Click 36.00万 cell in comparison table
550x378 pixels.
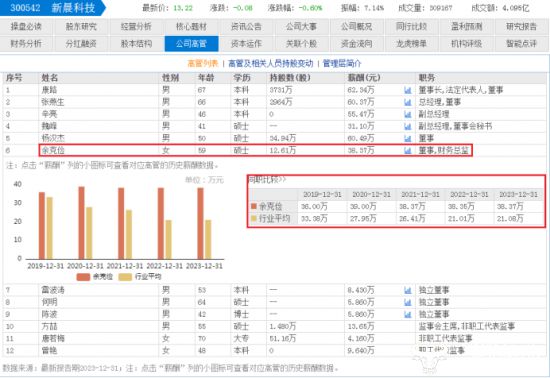point(314,207)
